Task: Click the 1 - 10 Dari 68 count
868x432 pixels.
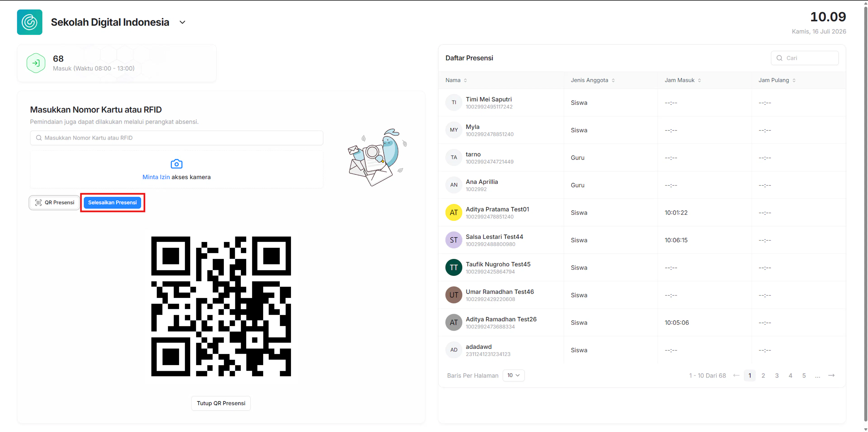Action: [x=707, y=376]
